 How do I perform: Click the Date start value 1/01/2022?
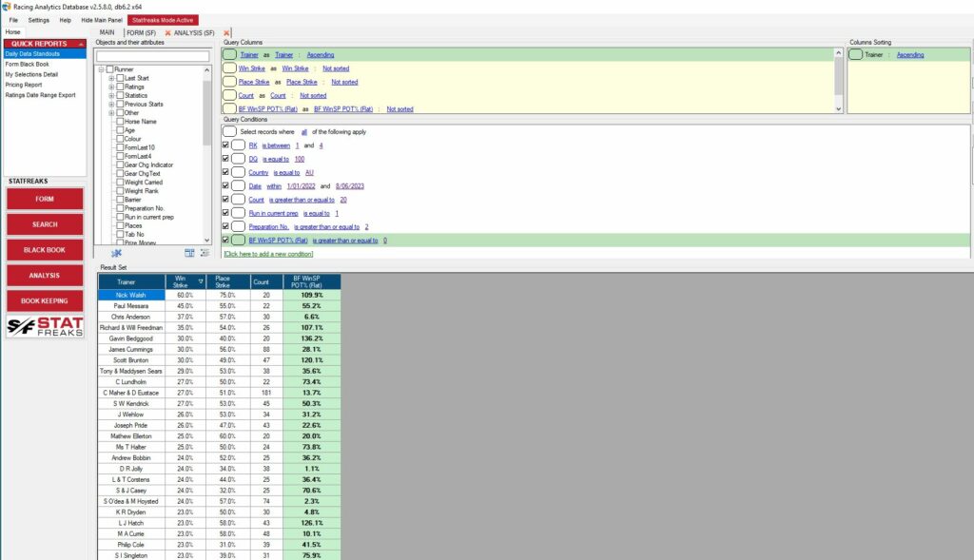coord(302,186)
